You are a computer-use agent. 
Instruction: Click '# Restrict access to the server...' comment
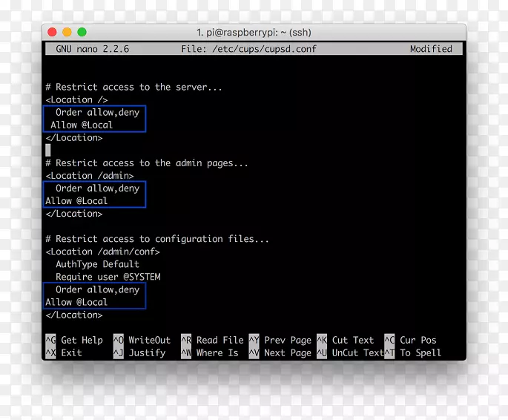click(x=133, y=87)
